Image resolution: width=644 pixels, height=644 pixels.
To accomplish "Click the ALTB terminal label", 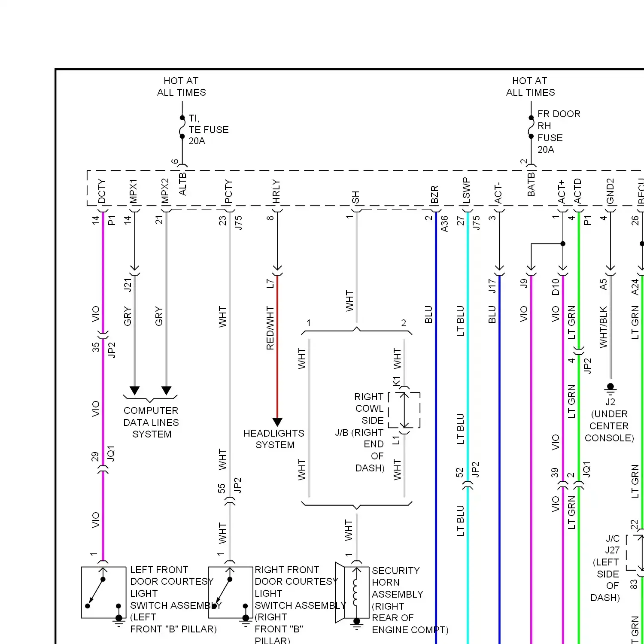I will point(182,184).
